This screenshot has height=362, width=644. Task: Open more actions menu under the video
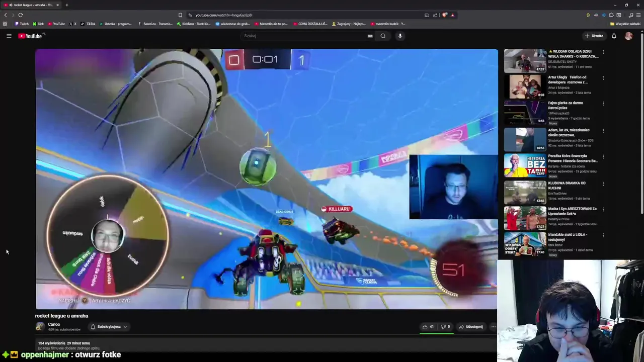click(x=493, y=327)
